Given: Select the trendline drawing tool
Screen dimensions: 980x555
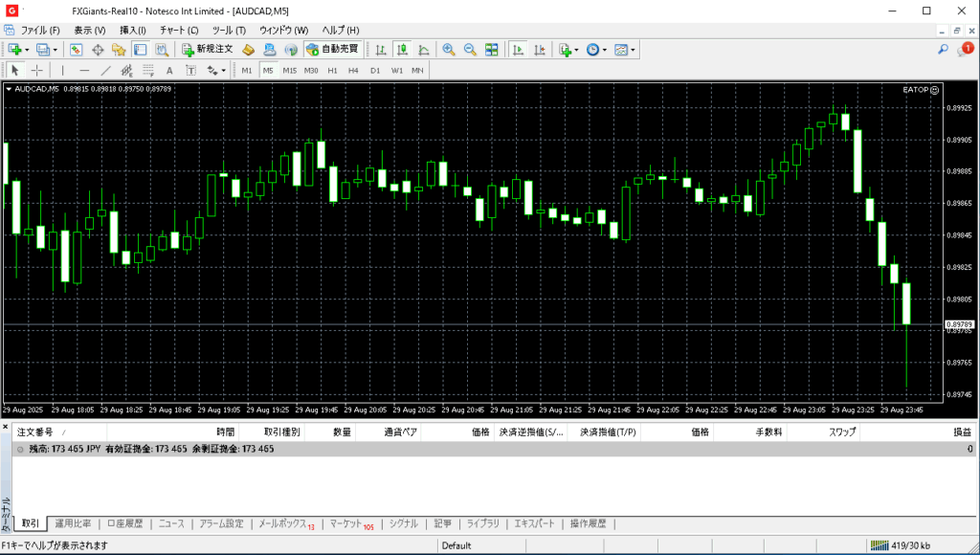Looking at the screenshot, I should [106, 70].
